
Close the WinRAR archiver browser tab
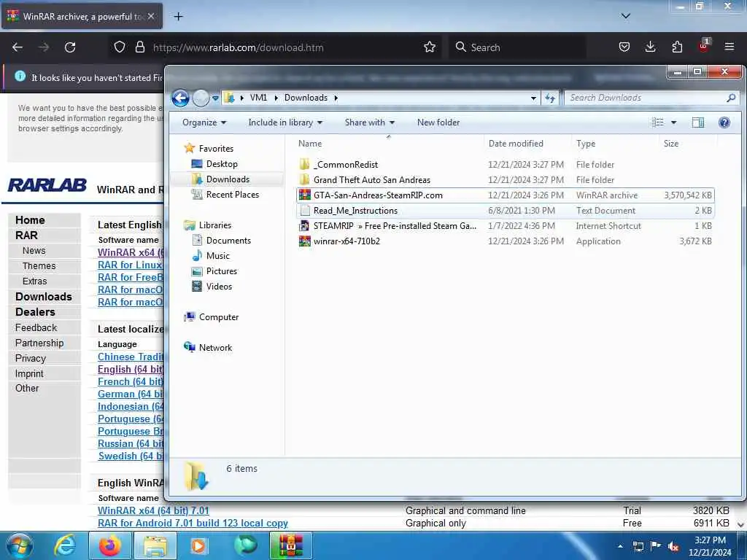pyautogui.click(x=150, y=16)
